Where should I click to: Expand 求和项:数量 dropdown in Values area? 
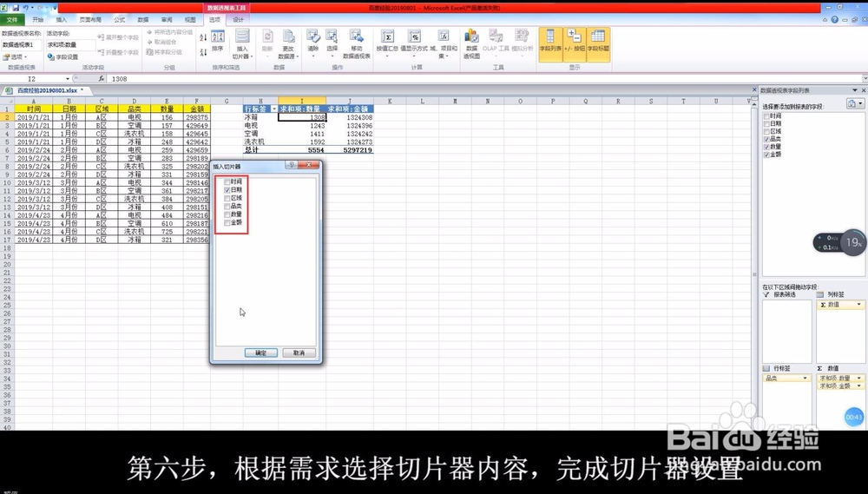(859, 378)
